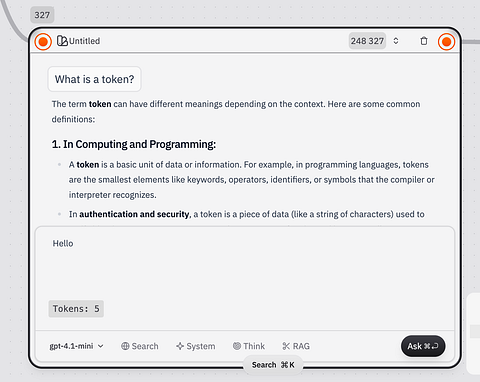480x382 pixels.
Task: Collapse node using up-down chevron arrows
Action: tap(396, 41)
